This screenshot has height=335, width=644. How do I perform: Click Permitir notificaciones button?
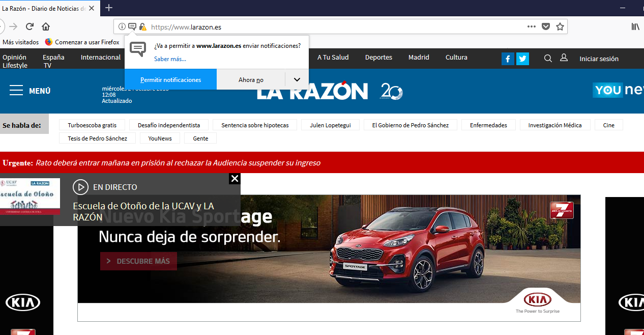pos(170,79)
